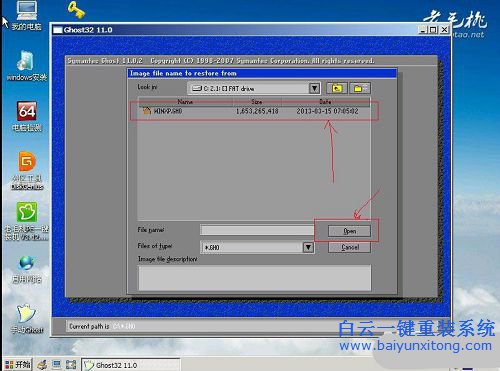The height and width of the screenshot is (371, 500).
Task: Click the Date column header
Action: click(325, 102)
